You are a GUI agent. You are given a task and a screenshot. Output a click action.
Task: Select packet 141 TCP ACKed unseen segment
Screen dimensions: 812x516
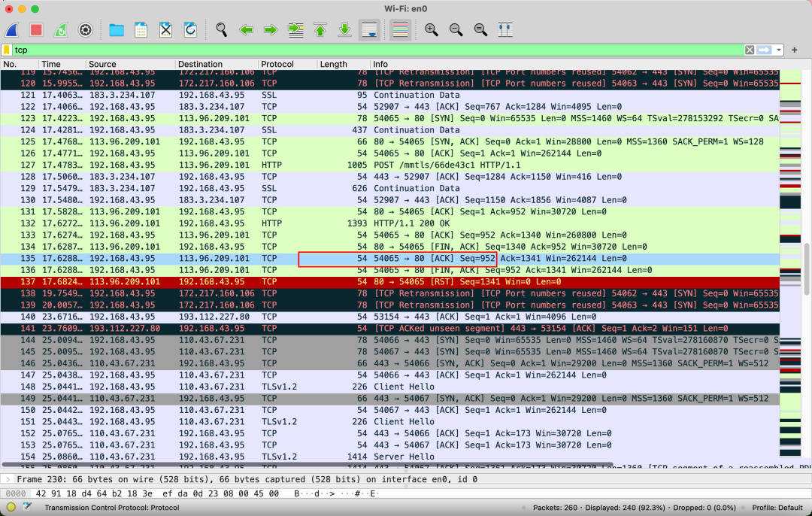390,329
